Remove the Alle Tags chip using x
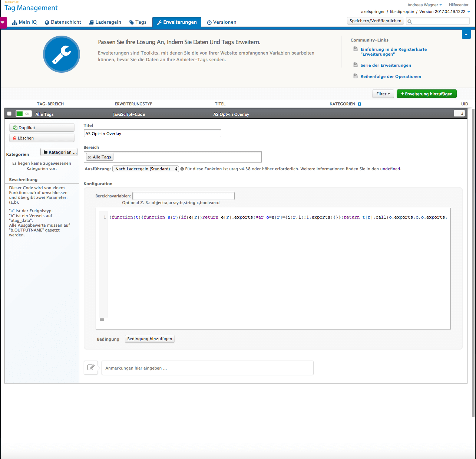Image resolution: width=476 pixels, height=459 pixels. (89, 157)
